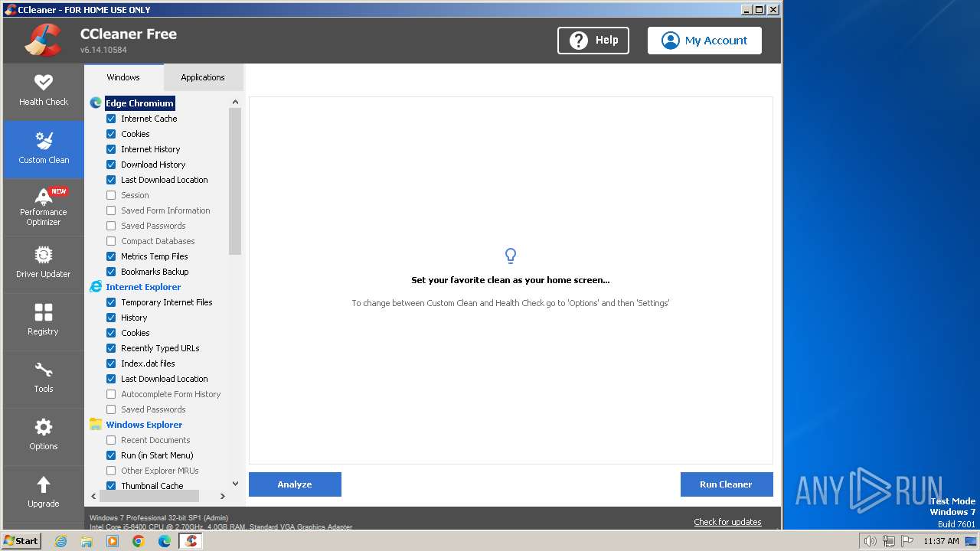Open Google Chrome from the taskbar
The height and width of the screenshot is (551, 980).
[x=139, y=541]
